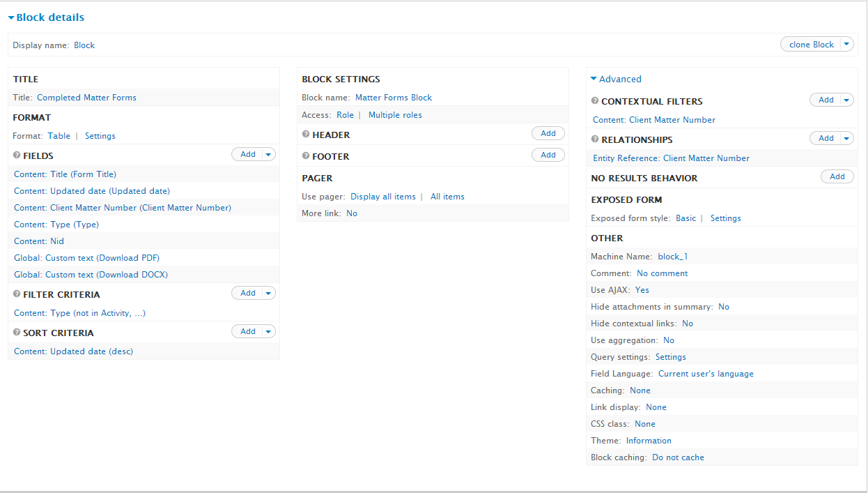Add a new sort criterion
The image size is (868, 493).
coord(248,331)
